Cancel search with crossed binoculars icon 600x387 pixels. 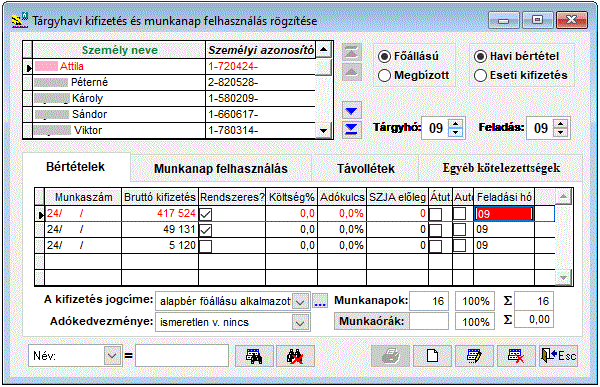point(295,356)
